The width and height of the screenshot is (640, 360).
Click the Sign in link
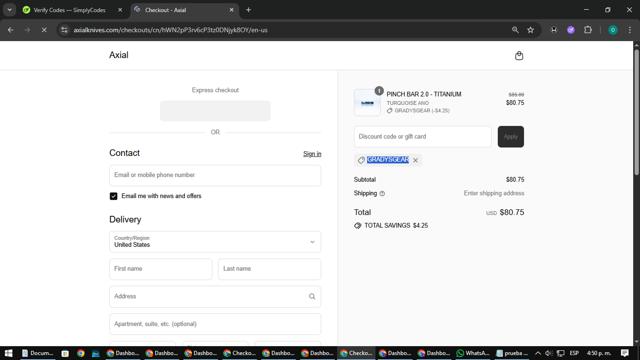point(312,154)
